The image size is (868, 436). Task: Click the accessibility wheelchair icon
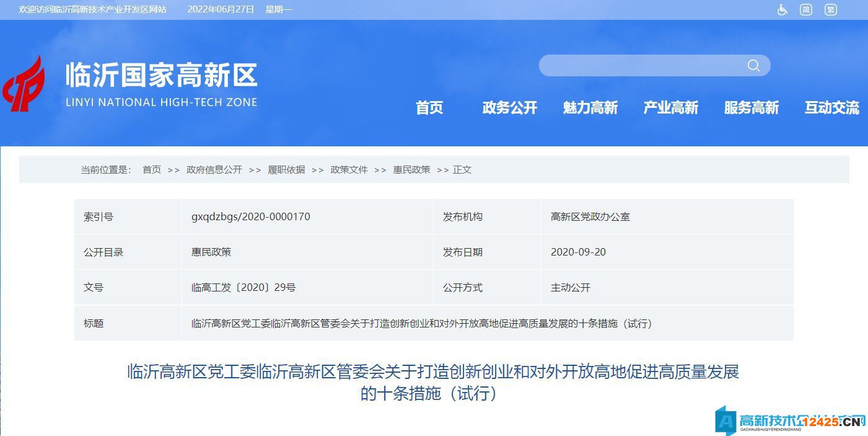[x=782, y=9]
